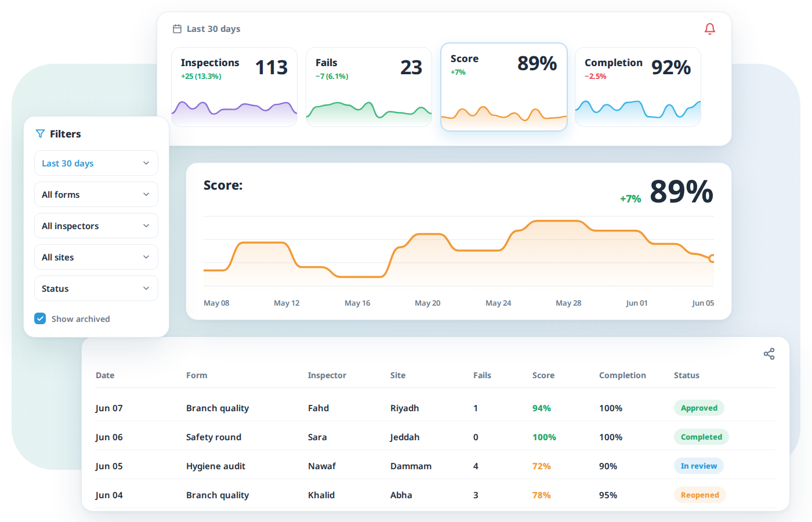Click the −7 (6.1%) fails change
The width and height of the screenshot is (812, 522).
coord(332,77)
